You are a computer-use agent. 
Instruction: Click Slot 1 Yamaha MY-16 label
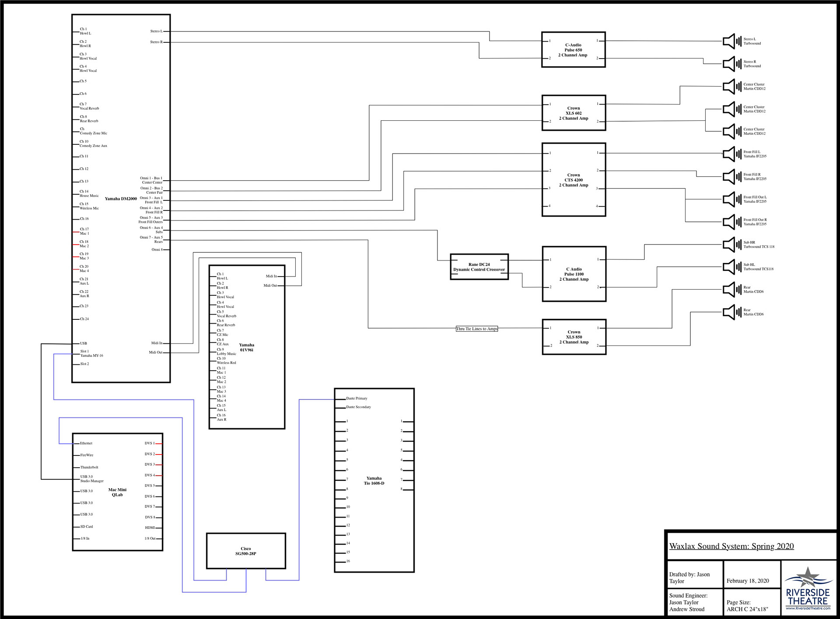(x=92, y=353)
